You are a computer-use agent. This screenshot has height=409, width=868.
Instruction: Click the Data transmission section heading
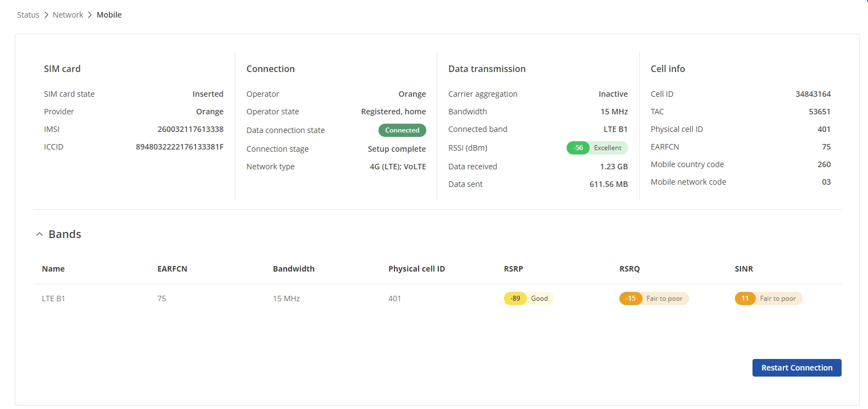[x=487, y=69]
